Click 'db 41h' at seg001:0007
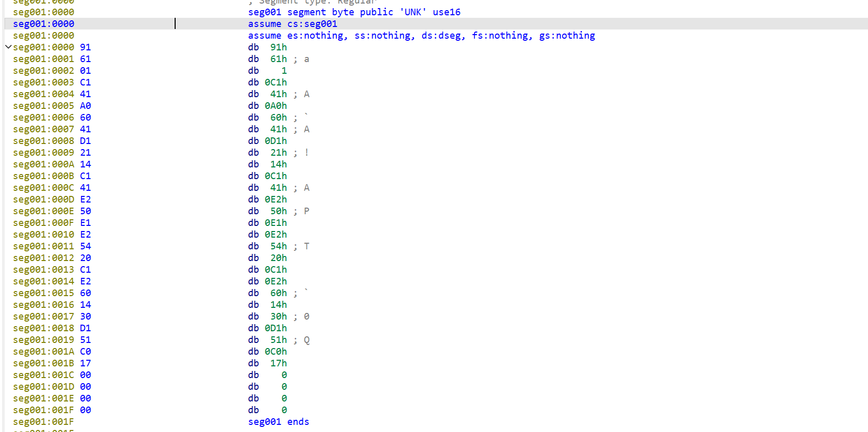Image resolution: width=868 pixels, height=432 pixels. point(268,129)
